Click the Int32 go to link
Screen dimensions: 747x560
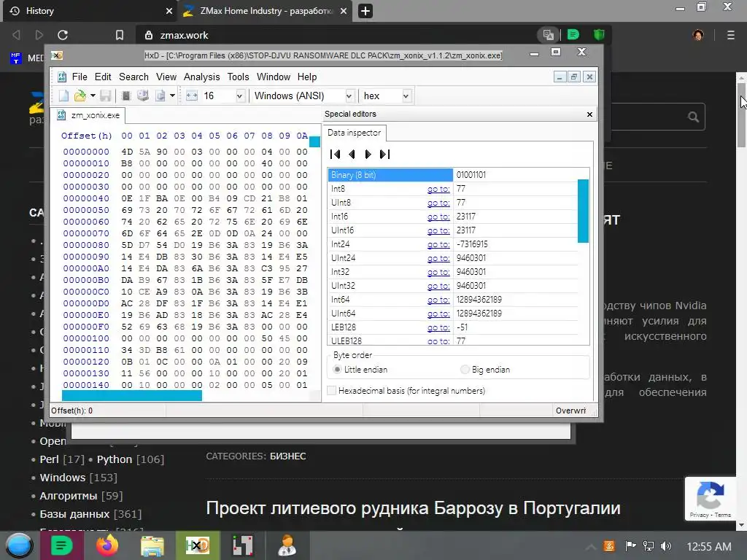[x=438, y=272]
